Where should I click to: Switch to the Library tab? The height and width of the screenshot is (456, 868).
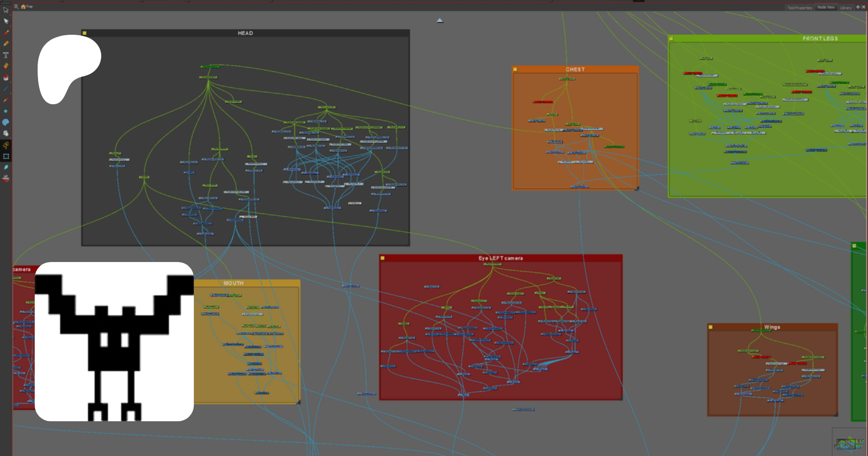845,8
